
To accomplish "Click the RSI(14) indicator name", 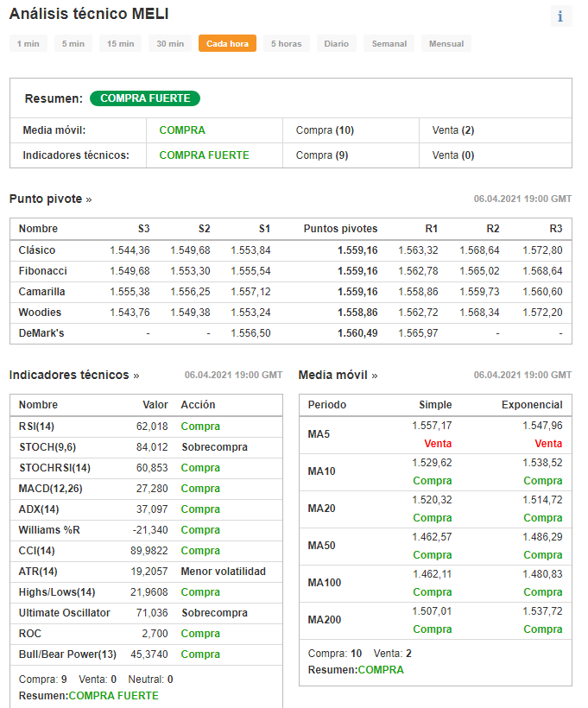I will [x=36, y=427].
